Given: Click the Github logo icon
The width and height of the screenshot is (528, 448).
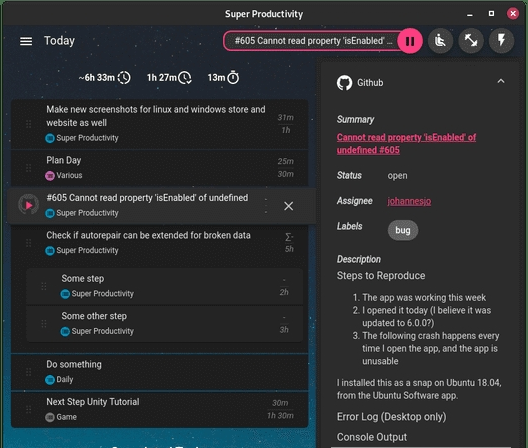Looking at the screenshot, I should click(344, 83).
